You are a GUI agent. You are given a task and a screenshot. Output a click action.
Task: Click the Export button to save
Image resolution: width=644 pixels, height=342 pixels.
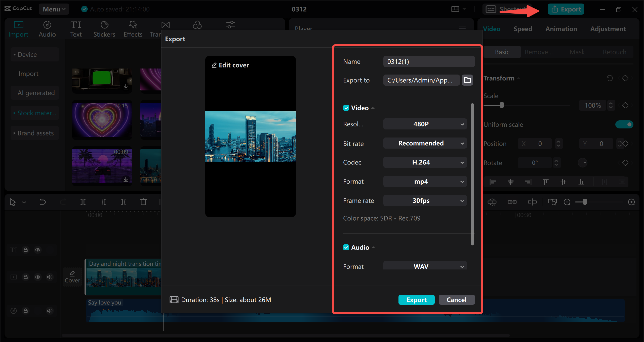[416, 299]
